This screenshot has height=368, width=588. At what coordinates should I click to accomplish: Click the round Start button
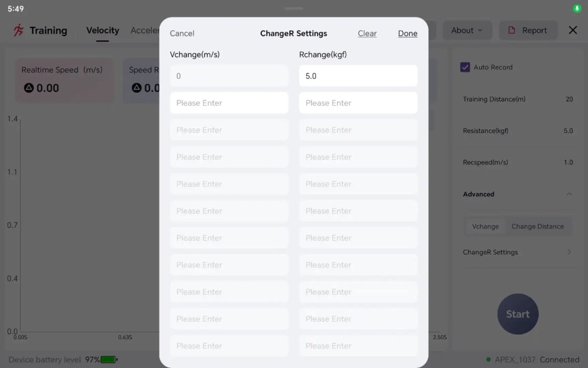(x=518, y=314)
